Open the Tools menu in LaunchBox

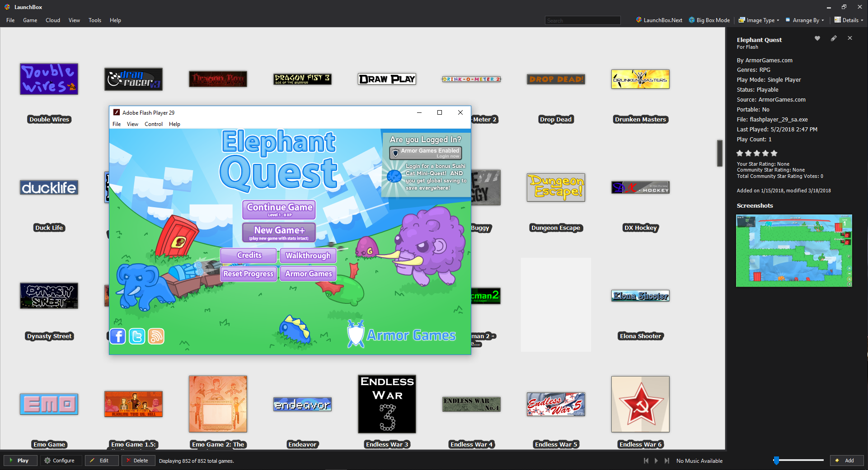coord(95,20)
